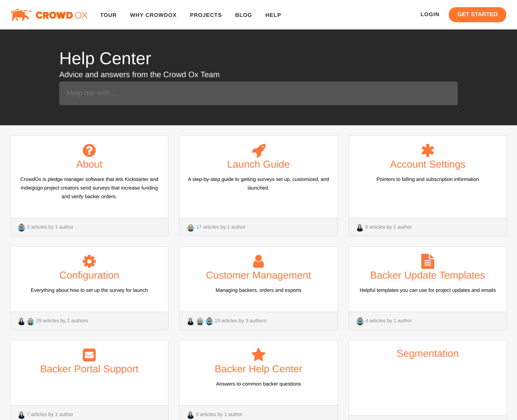The height and width of the screenshot is (420, 517).
Task: Click '19 articles by 3 authors' text
Action: click(x=240, y=321)
